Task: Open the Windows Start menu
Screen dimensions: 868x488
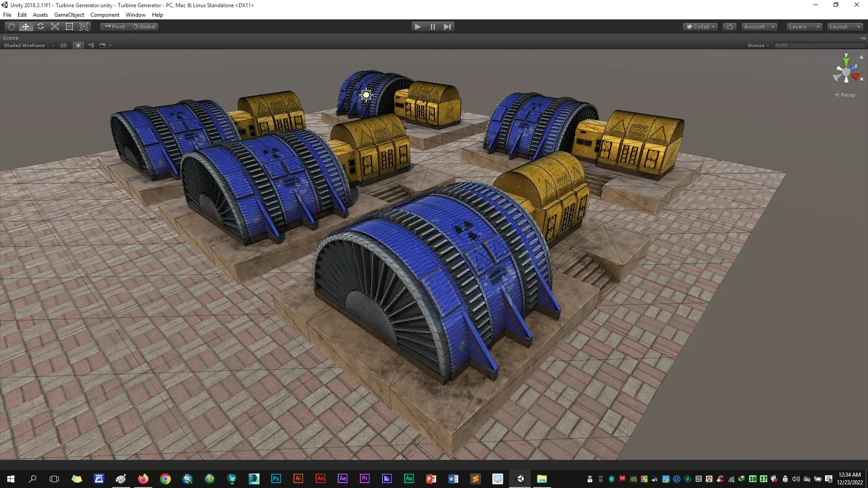Action: pyautogui.click(x=11, y=479)
